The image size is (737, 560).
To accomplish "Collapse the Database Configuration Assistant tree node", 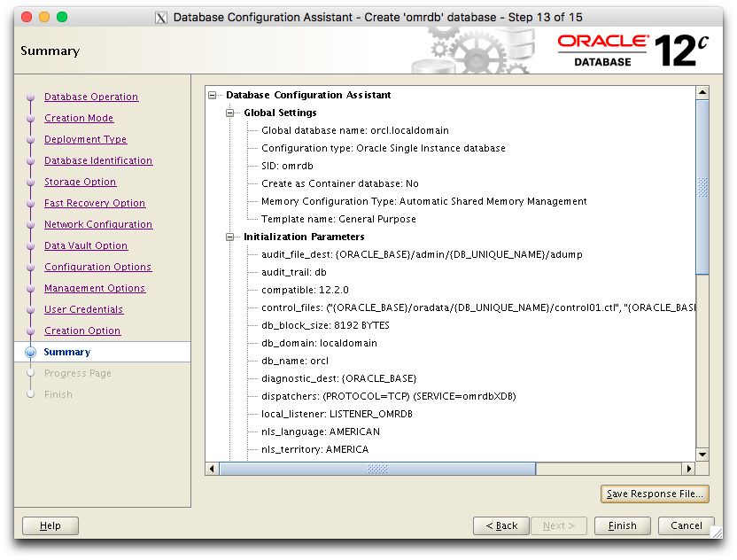I will 213,95.
